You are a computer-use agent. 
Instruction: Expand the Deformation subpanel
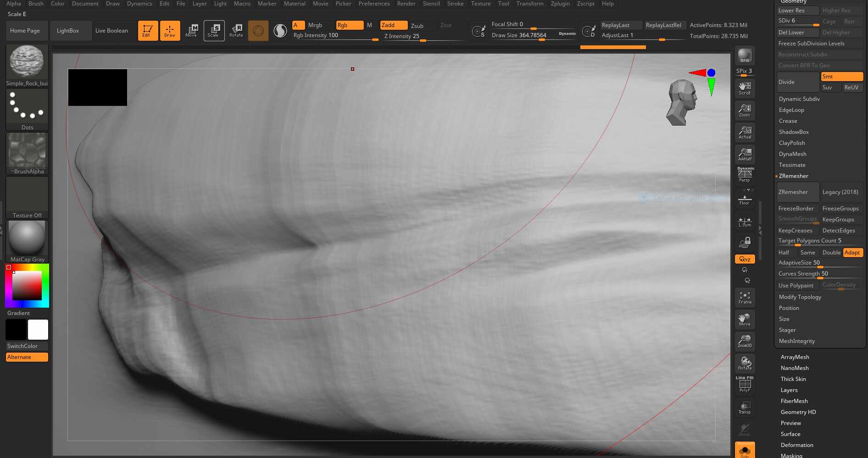(x=797, y=445)
